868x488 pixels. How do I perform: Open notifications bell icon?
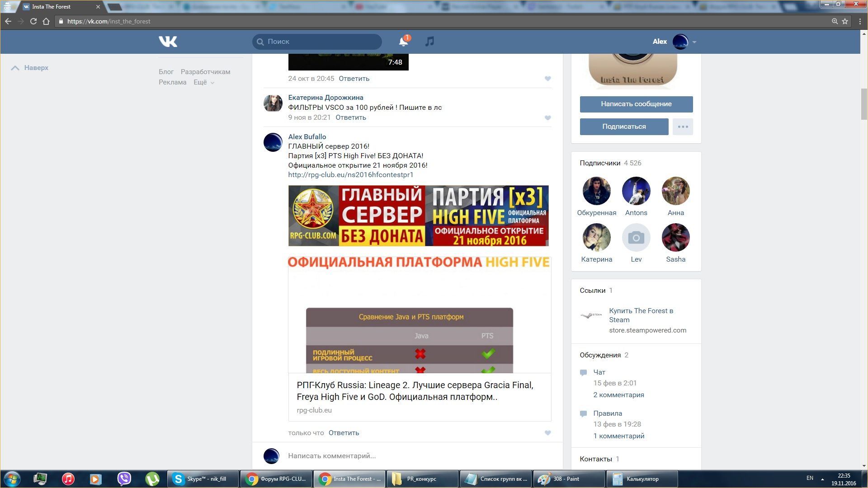click(403, 42)
